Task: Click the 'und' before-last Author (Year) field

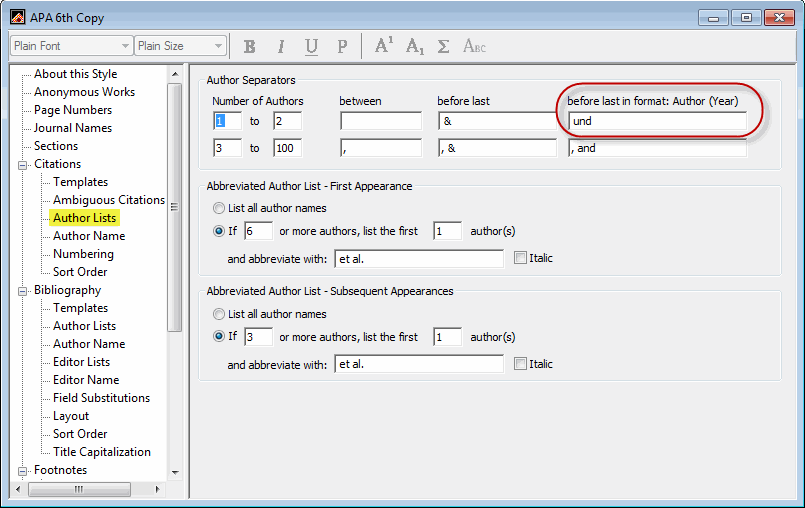Action: click(657, 121)
